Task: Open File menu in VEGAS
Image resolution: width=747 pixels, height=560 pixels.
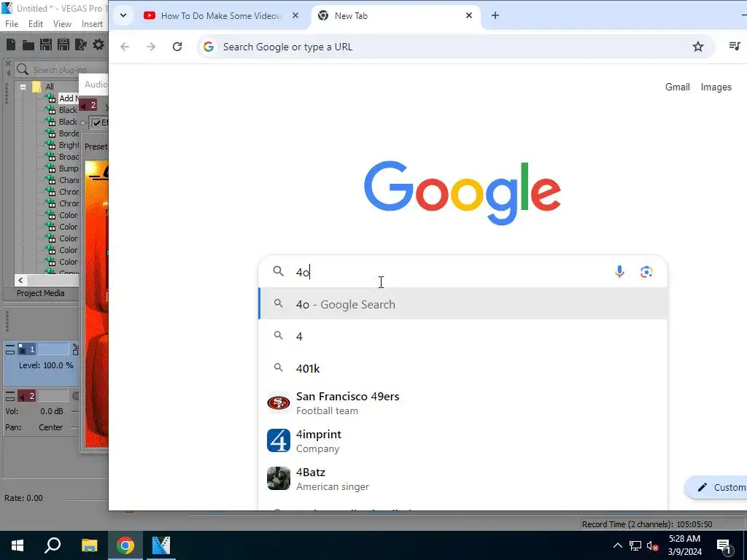Action: click(x=12, y=24)
